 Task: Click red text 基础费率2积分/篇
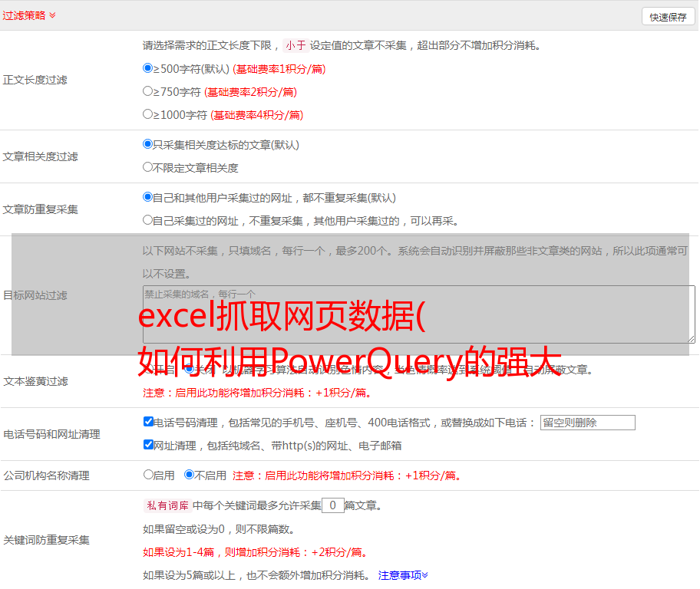tap(250, 92)
